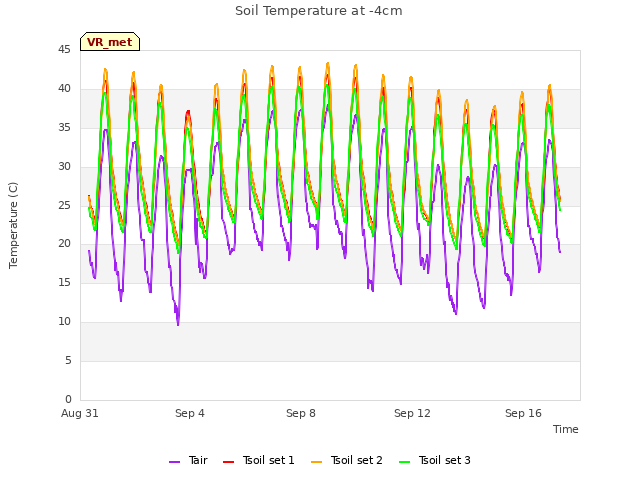Click the Time x-axis title
The height and width of the screenshot is (480, 640).
(566, 429)
